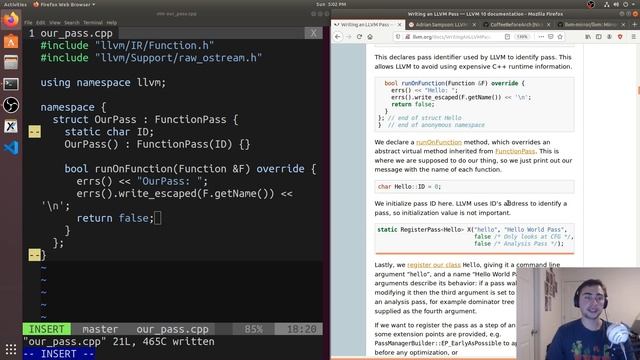The height and width of the screenshot is (360, 640).
Task: Open the Search menu in terminal
Action: coord(72,23)
